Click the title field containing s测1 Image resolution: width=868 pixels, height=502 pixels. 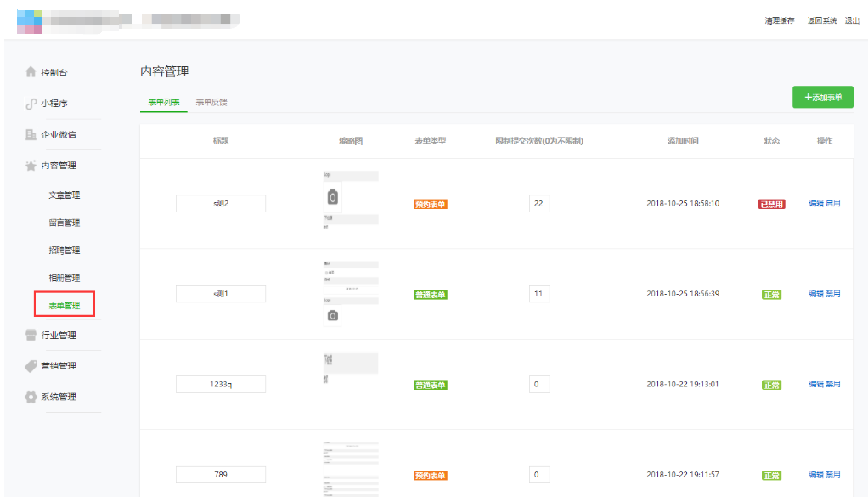click(221, 294)
